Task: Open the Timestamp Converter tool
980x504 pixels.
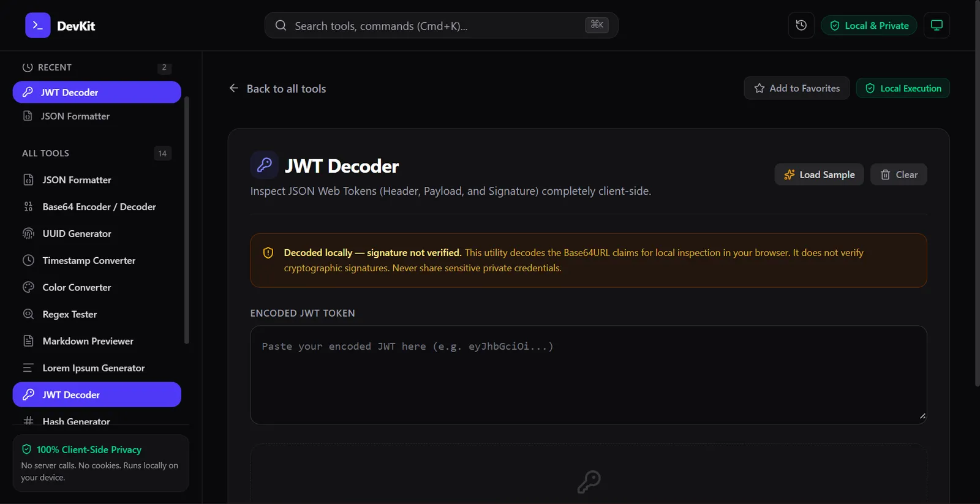Action: click(97, 261)
